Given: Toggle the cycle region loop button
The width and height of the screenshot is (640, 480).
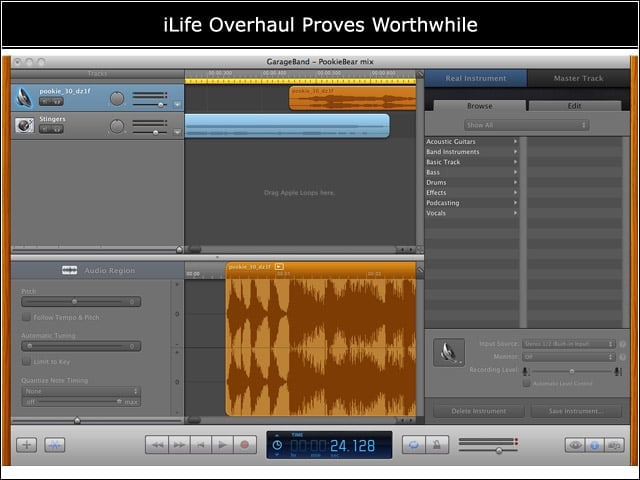Looking at the screenshot, I should (x=413, y=444).
